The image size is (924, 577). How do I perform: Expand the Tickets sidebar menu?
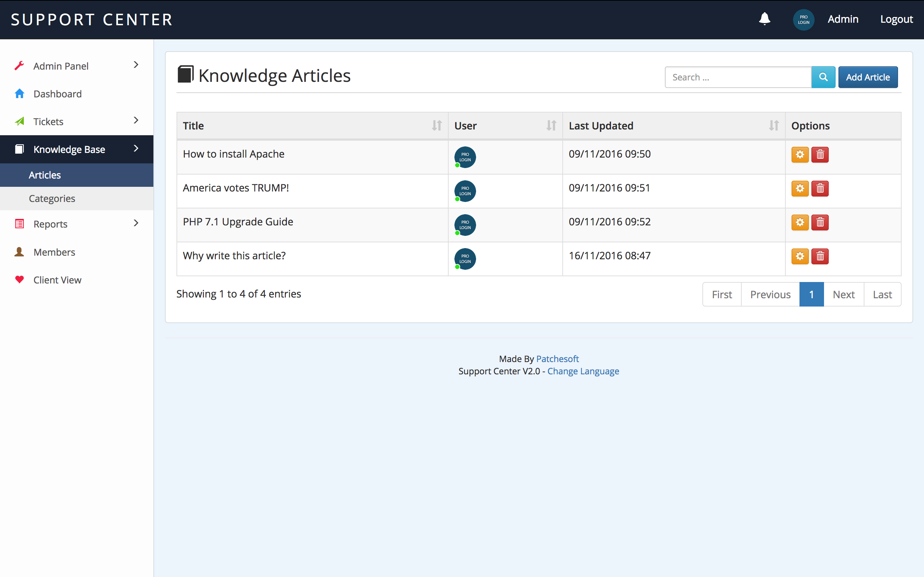click(77, 122)
